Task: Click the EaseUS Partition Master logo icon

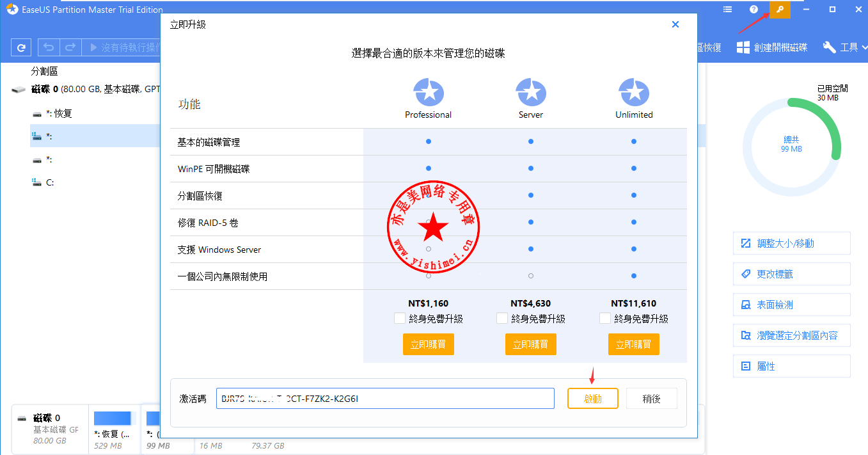Action: pos(12,10)
